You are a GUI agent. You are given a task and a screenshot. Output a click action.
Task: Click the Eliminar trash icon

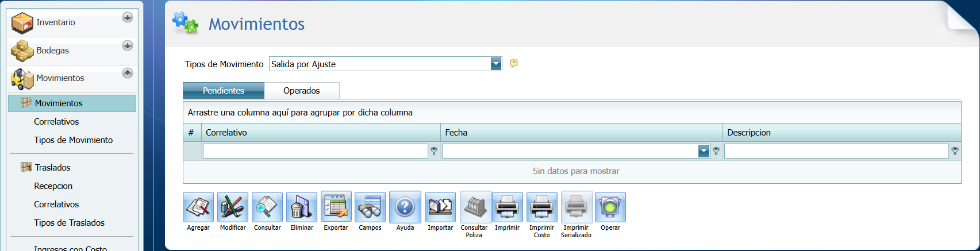point(302,207)
